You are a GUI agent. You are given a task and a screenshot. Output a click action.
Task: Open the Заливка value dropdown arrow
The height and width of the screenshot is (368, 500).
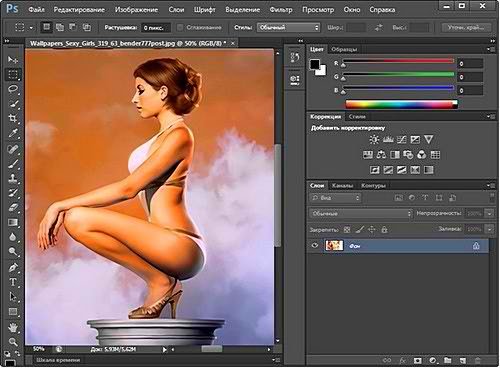click(489, 229)
